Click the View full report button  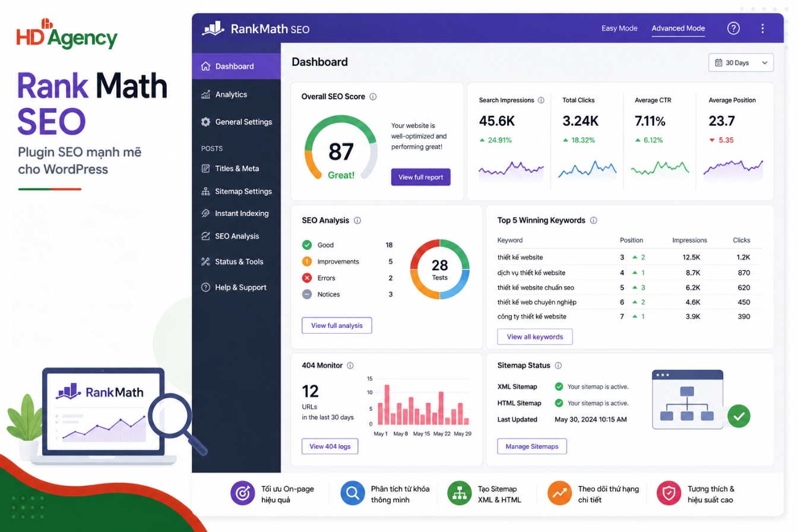pyautogui.click(x=421, y=177)
